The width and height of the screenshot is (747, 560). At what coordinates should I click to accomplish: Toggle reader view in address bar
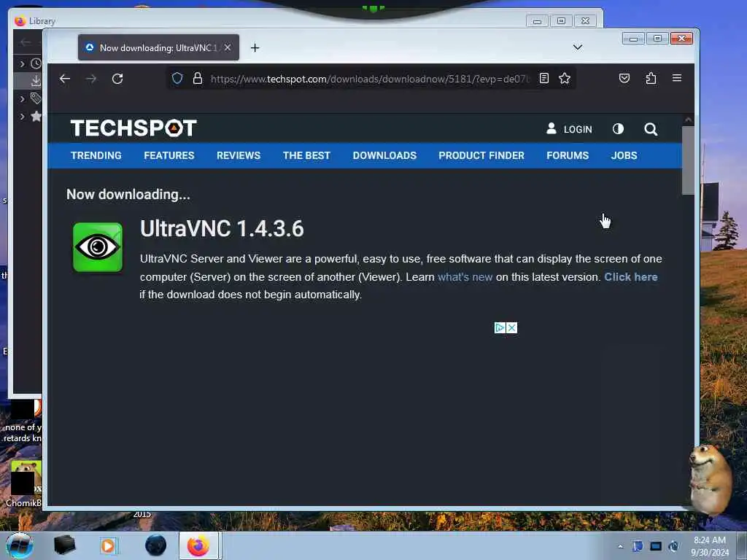[544, 79]
